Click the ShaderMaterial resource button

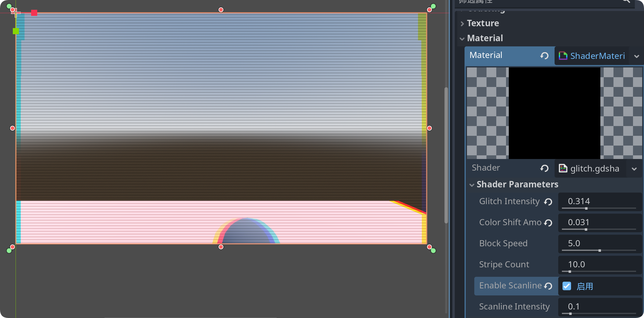592,56
